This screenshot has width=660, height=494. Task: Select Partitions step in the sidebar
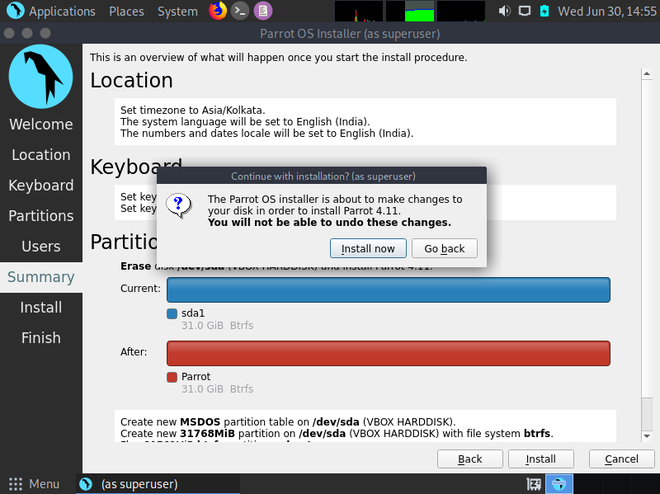pyautogui.click(x=41, y=216)
